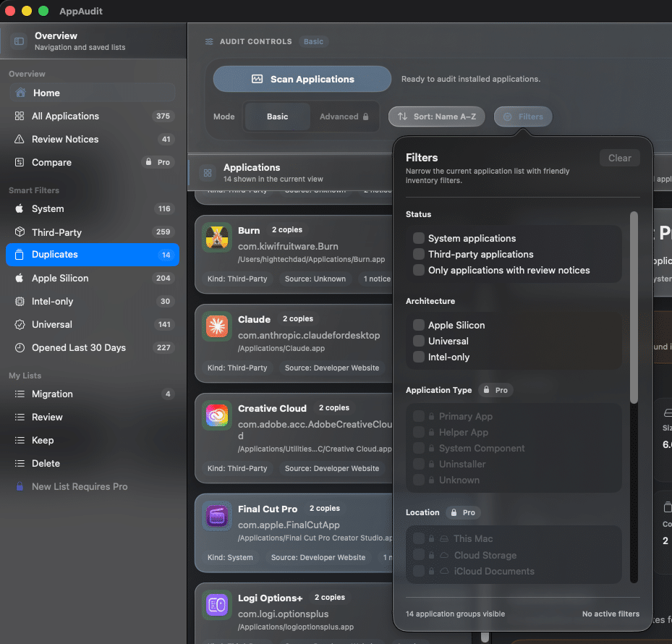Switch to Advanced mode
This screenshot has width=672, height=644.
point(344,116)
